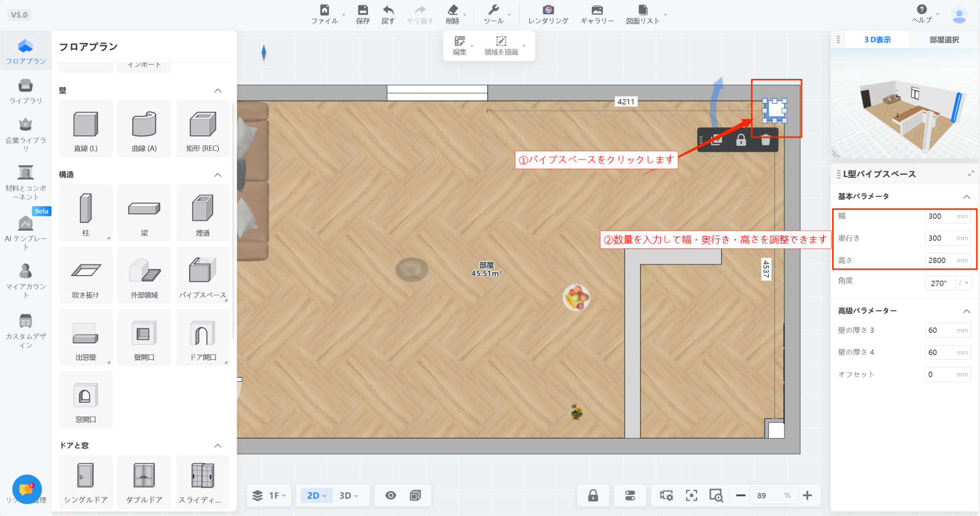This screenshot has width=980, height=516.
Task: Duplicate the selected object via floating toolbar
Action: (717, 140)
